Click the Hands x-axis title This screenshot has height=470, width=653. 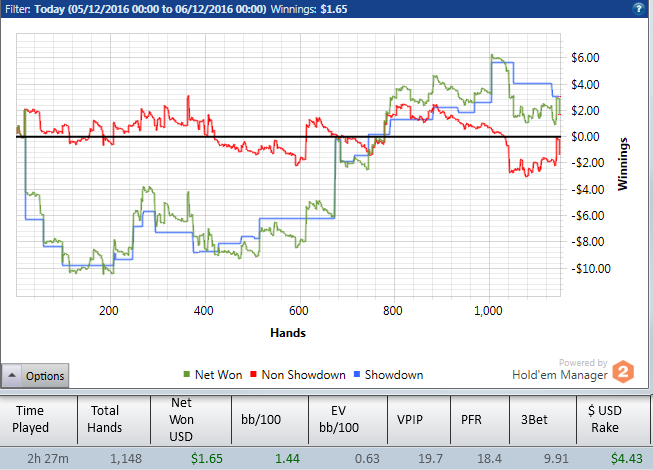(288, 333)
